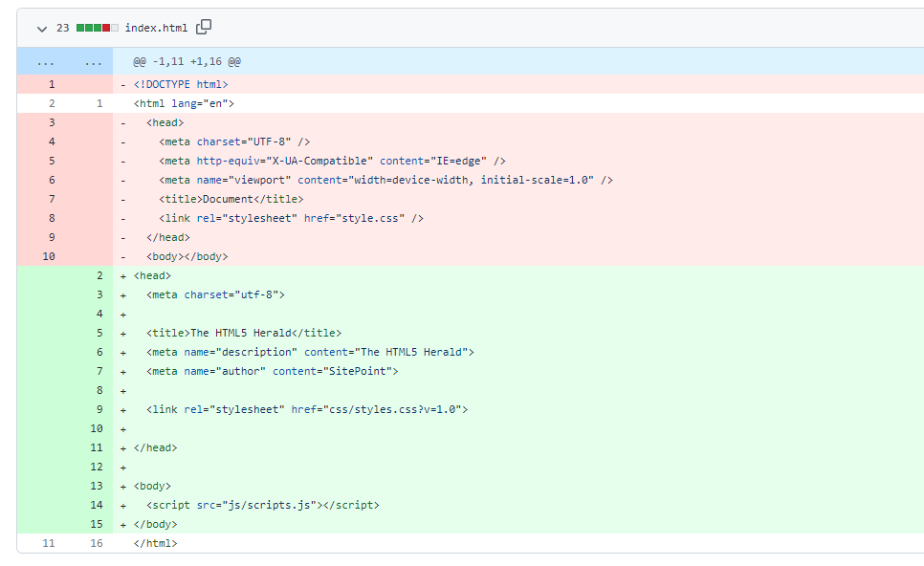This screenshot has width=924, height=566.
Task: Select old line number 5
Action: click(x=52, y=160)
